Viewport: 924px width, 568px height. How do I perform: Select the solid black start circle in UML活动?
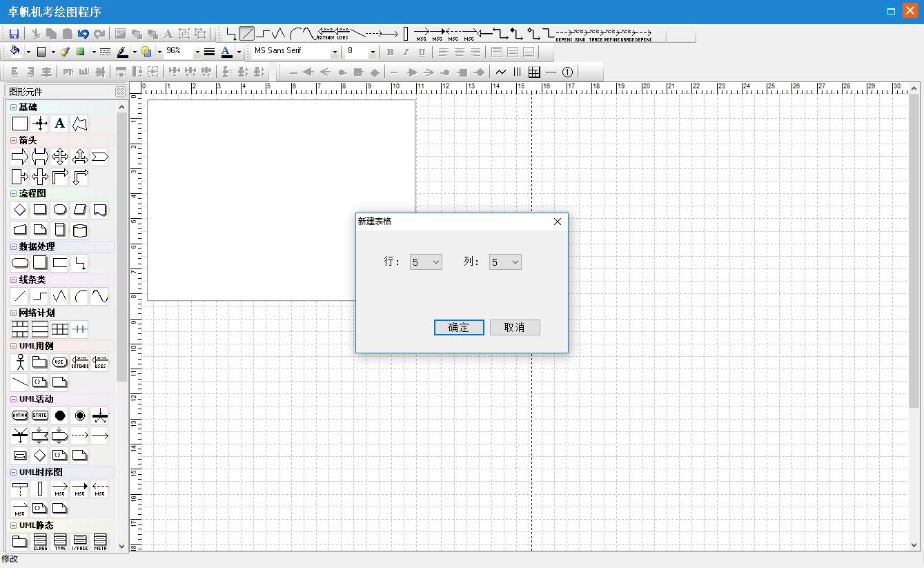[60, 415]
